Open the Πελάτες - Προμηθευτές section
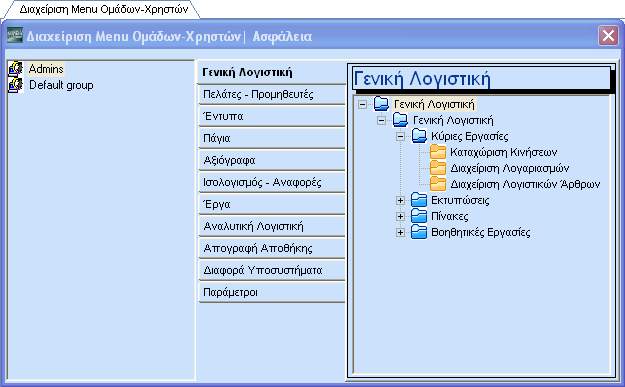The image size is (625, 387). tap(272, 94)
